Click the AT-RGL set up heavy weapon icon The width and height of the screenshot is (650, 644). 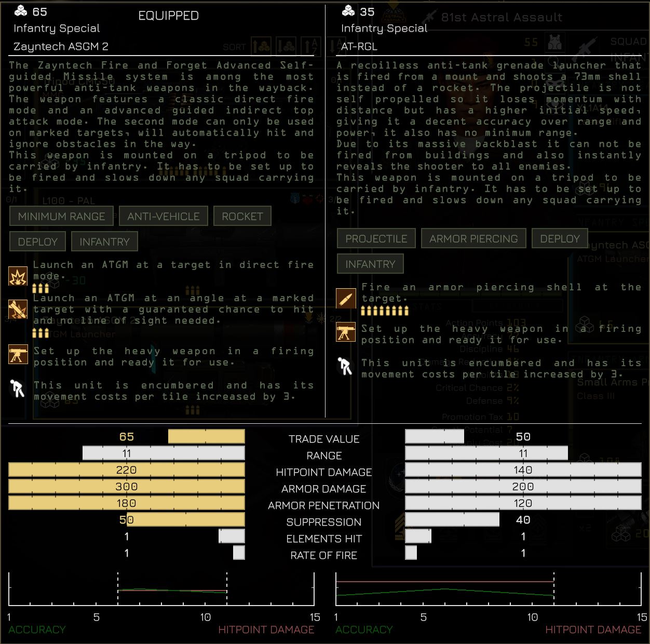point(346,332)
